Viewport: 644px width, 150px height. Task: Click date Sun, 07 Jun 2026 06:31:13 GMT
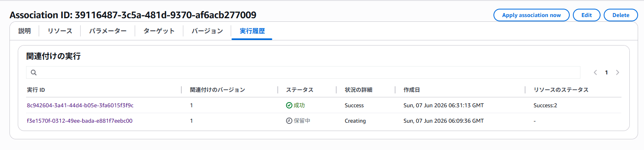tap(444, 105)
